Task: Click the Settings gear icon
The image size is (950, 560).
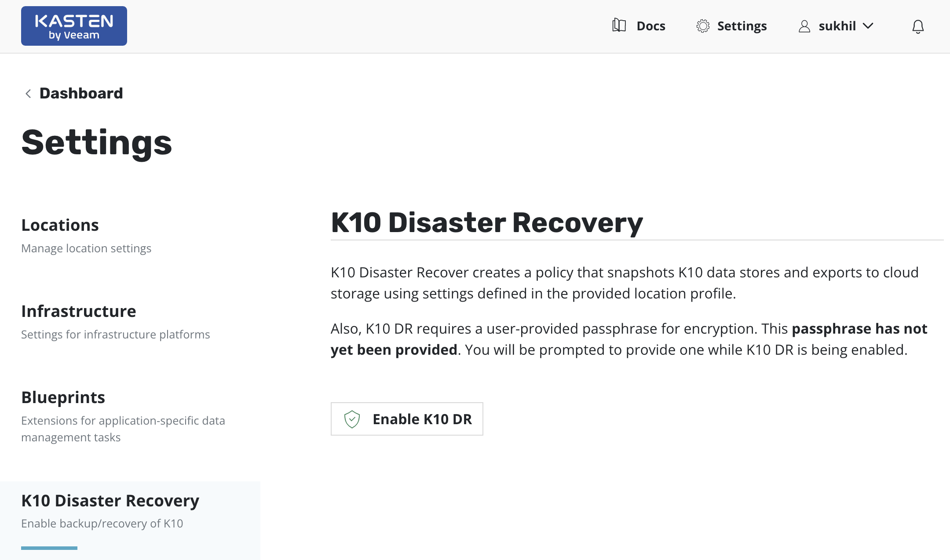Action: 703,26
